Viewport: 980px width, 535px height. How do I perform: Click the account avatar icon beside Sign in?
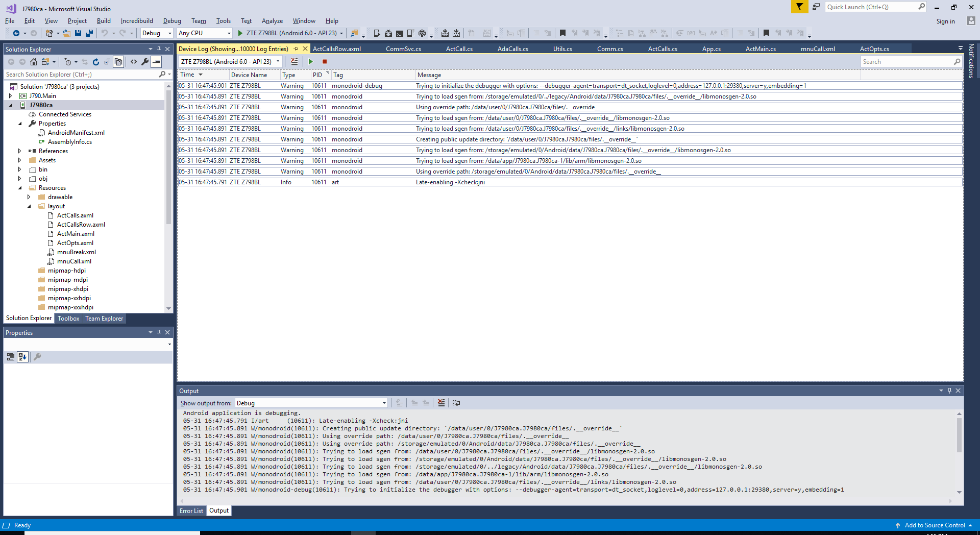971,21
